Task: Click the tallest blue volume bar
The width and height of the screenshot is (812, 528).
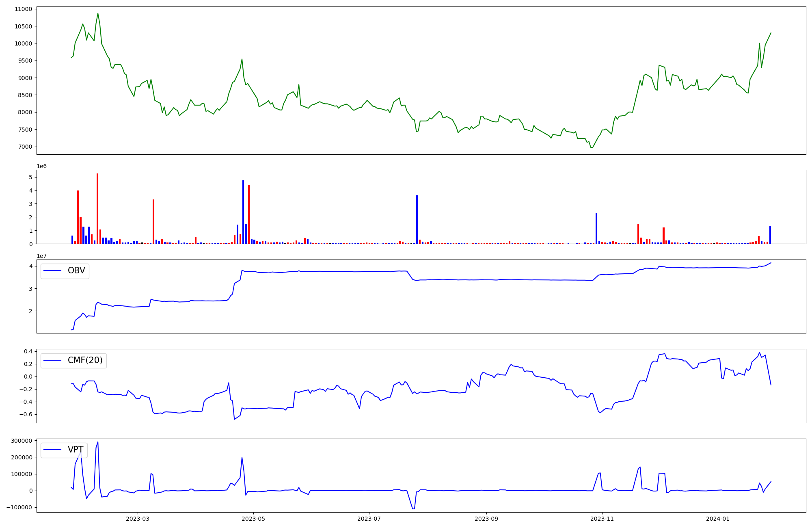Action: click(243, 212)
